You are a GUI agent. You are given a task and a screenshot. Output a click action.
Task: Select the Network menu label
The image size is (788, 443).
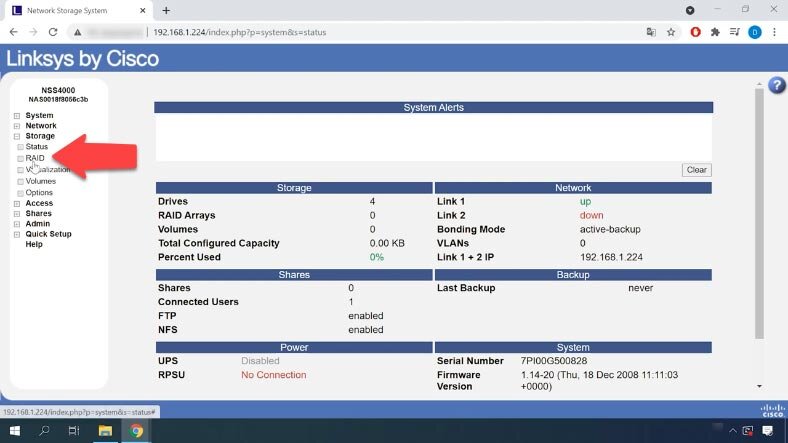point(41,126)
